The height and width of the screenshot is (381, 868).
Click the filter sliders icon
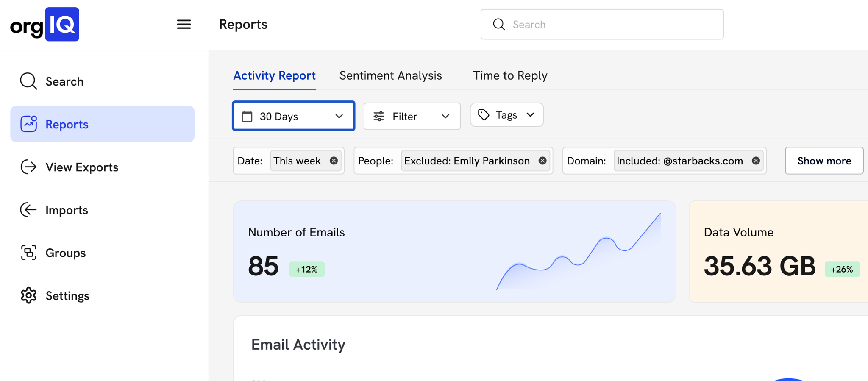379,116
